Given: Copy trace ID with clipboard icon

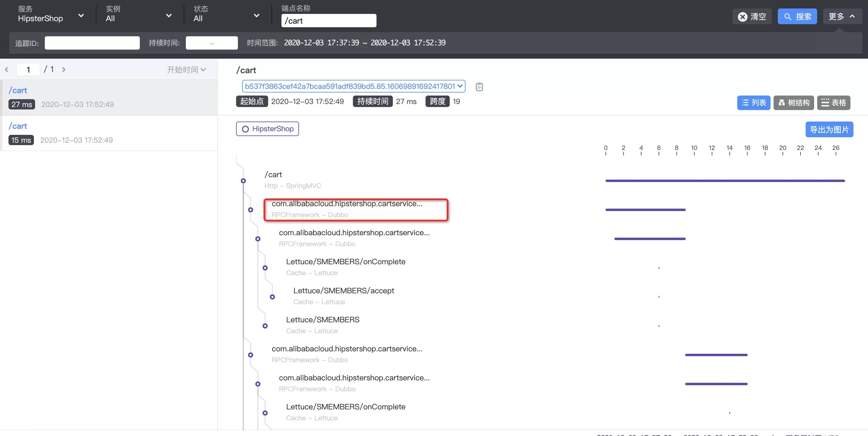Looking at the screenshot, I should [x=479, y=87].
